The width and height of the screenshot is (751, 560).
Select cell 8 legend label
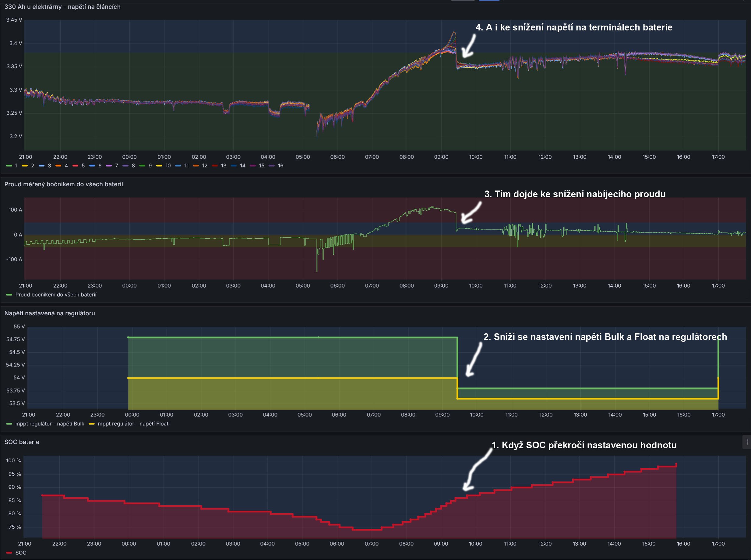(133, 166)
